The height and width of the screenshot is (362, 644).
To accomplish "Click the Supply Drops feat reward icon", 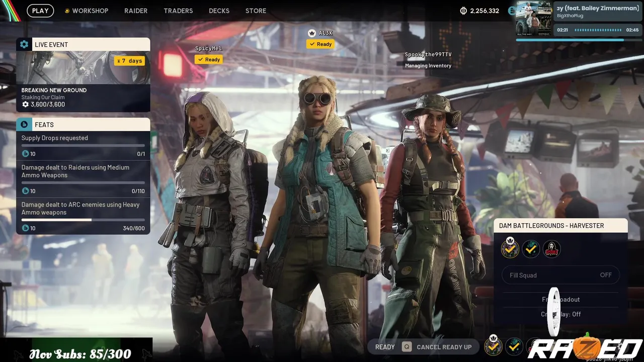I will (x=25, y=154).
